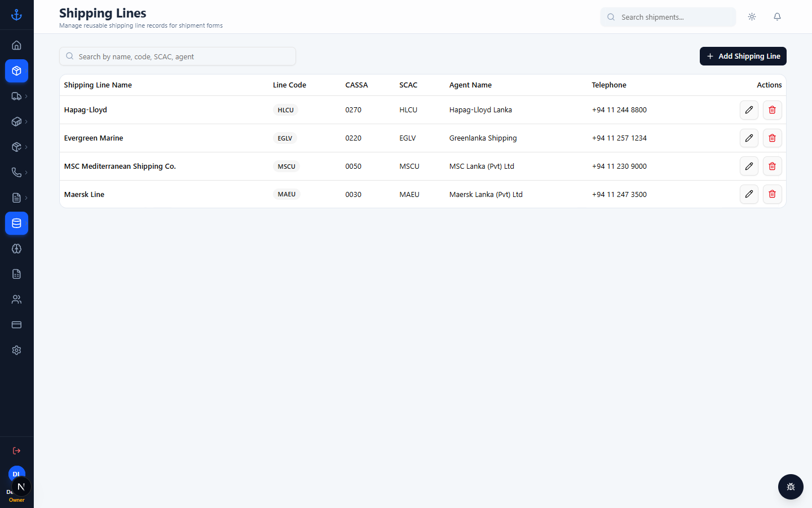Delete the Evergreen Marine row
Viewport: 812px width, 508px height.
coord(772,138)
